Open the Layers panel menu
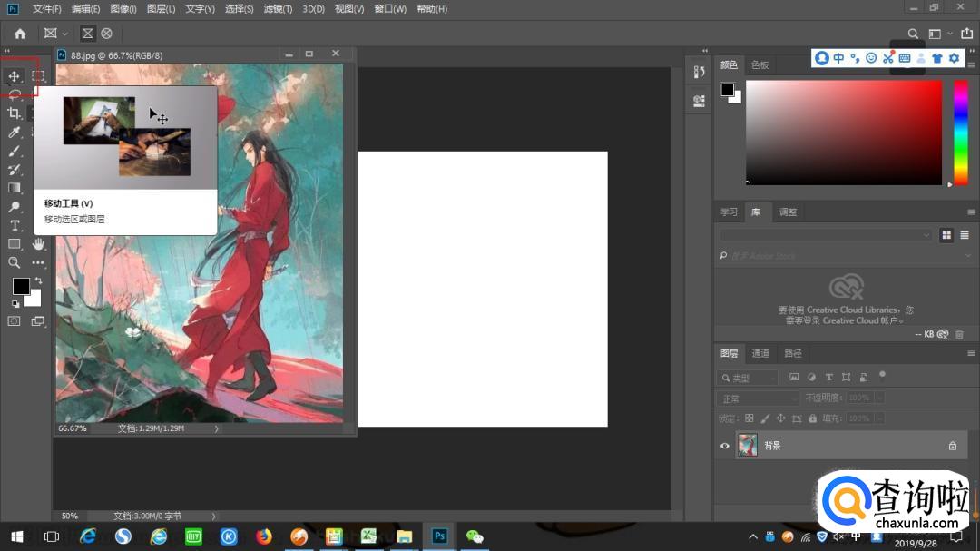This screenshot has height=551, width=980. click(971, 353)
